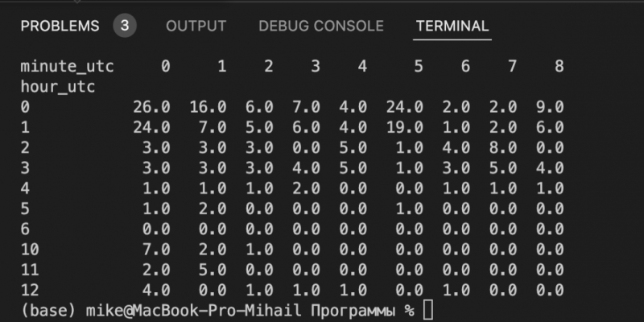
Task: Click value 7.0 in hour 10 row
Action: [x=156, y=249]
